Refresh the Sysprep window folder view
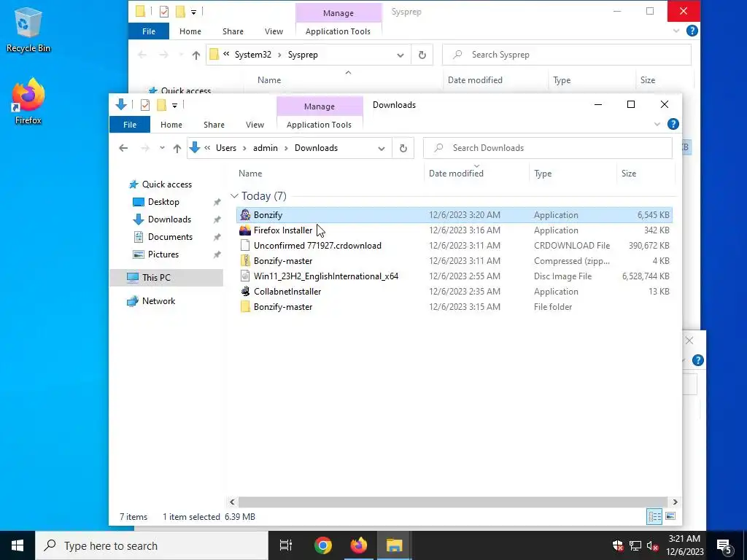The height and width of the screenshot is (560, 747). [x=422, y=55]
